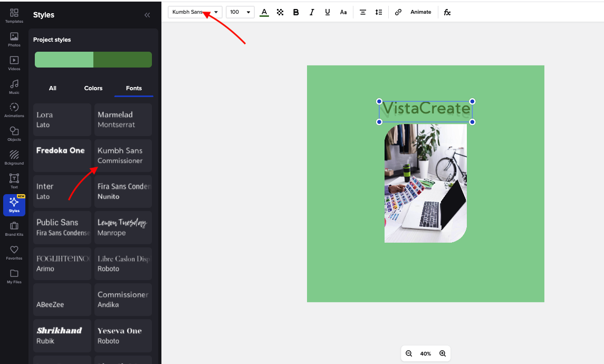
Task: Open the Music sidebar section
Action: point(14,87)
